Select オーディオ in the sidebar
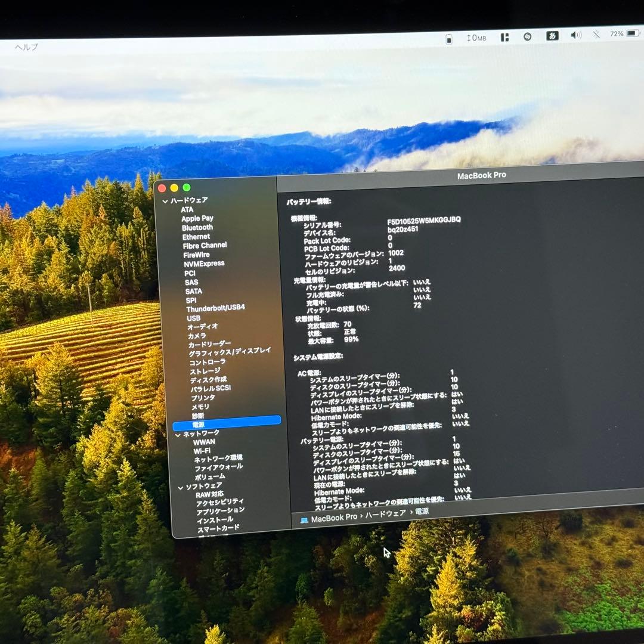 coord(203,327)
